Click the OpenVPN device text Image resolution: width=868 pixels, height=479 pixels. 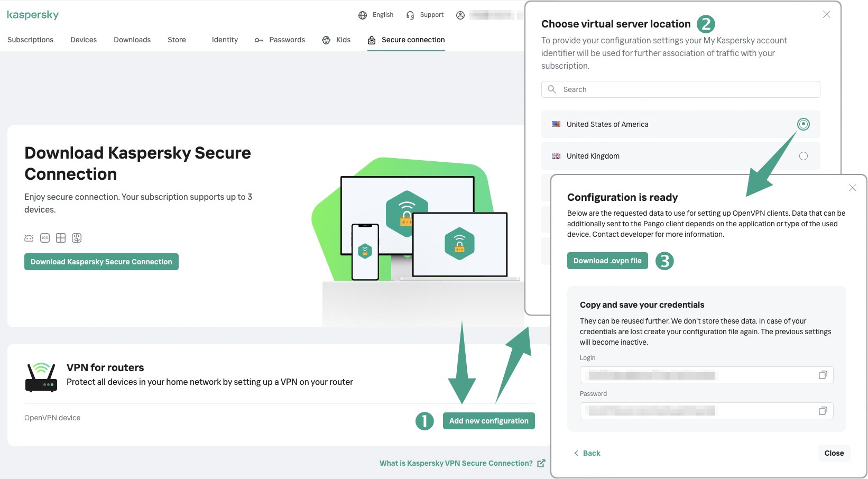point(52,418)
